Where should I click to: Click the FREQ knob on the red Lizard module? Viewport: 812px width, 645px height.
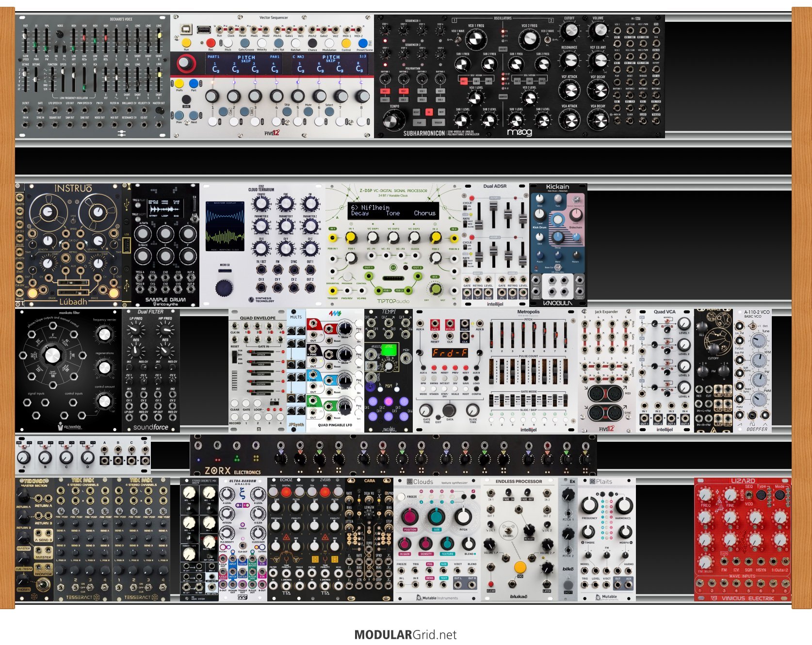pos(706,495)
